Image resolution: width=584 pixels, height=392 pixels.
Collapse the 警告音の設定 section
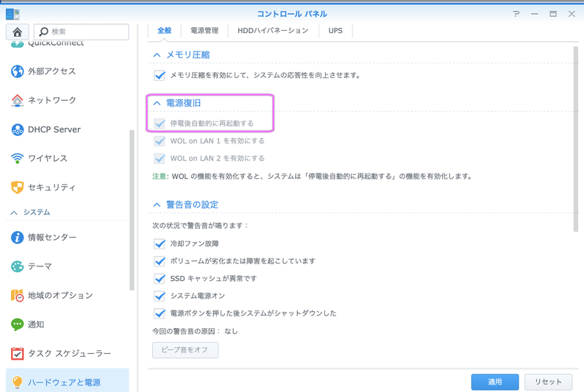(157, 204)
